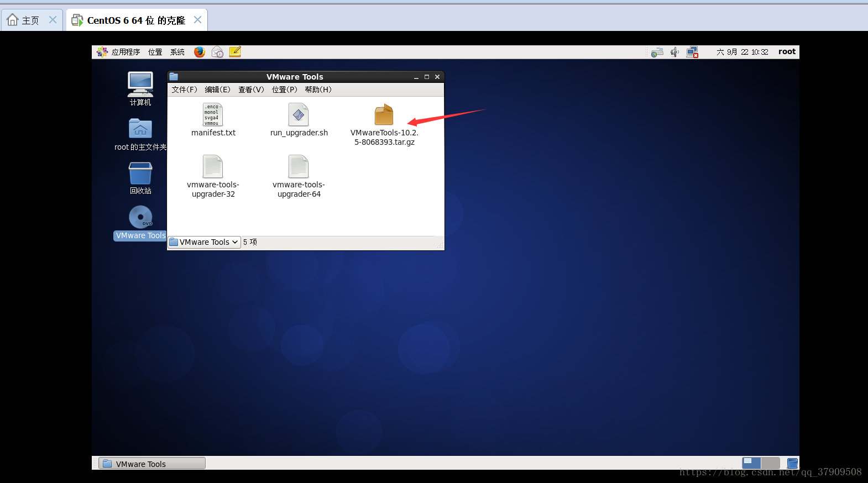Click VMware Tools taskbar window button

tap(151, 464)
